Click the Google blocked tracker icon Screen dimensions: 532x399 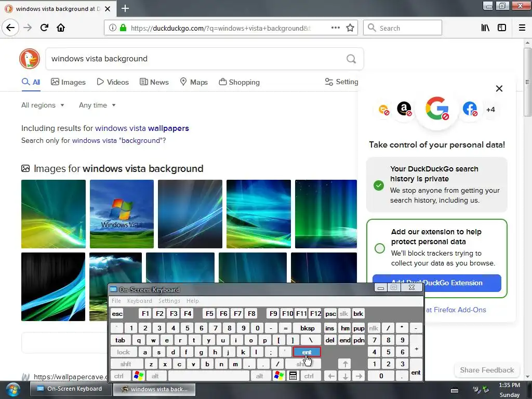tap(437, 109)
